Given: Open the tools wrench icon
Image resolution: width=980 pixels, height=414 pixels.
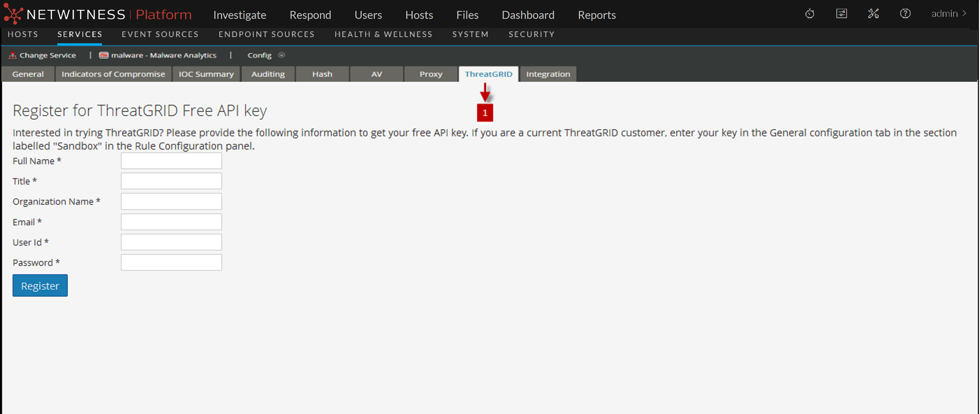Looking at the screenshot, I should (873, 14).
